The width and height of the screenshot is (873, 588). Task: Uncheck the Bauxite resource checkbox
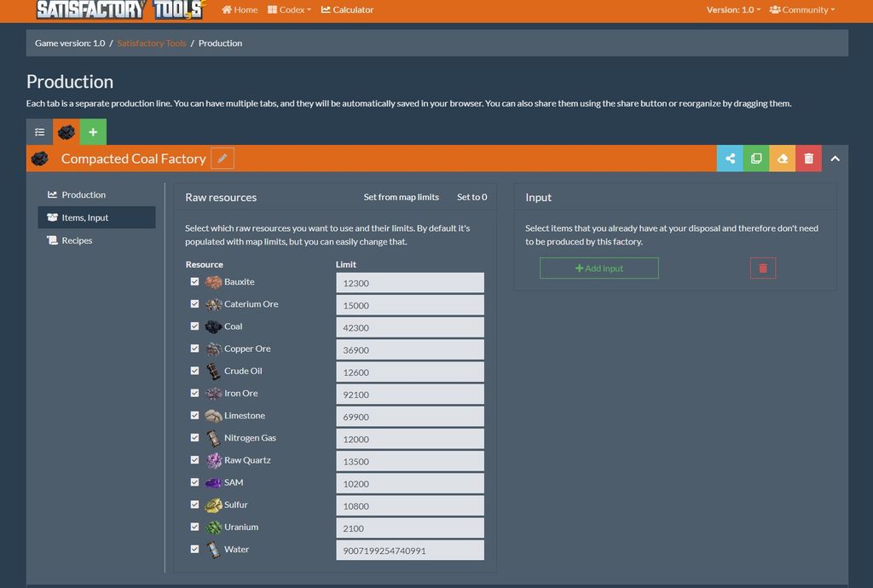pos(194,282)
